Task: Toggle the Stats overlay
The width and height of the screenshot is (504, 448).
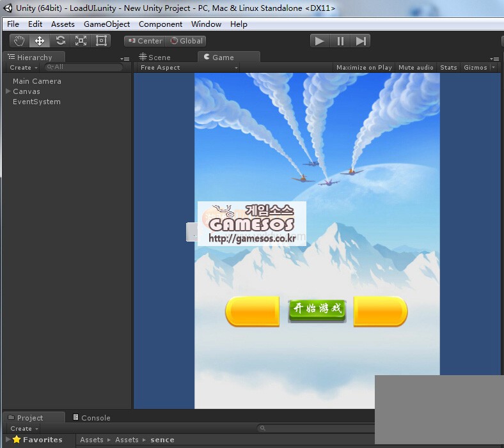Action: [448, 68]
